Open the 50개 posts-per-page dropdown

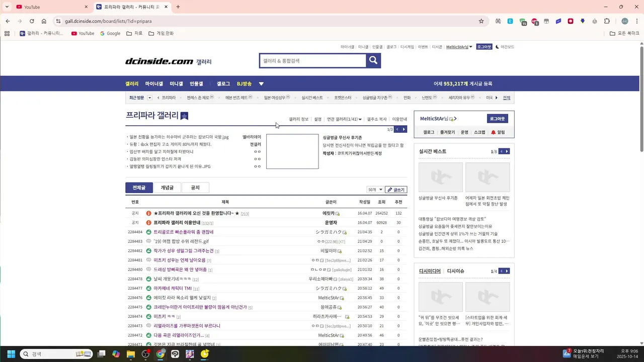tap(375, 190)
